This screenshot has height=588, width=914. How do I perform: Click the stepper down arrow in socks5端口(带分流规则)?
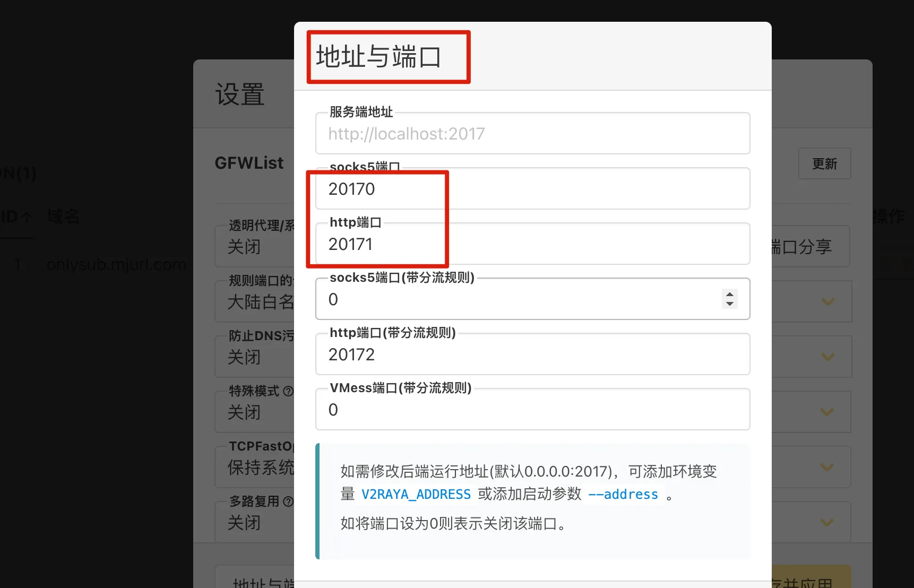(x=730, y=304)
